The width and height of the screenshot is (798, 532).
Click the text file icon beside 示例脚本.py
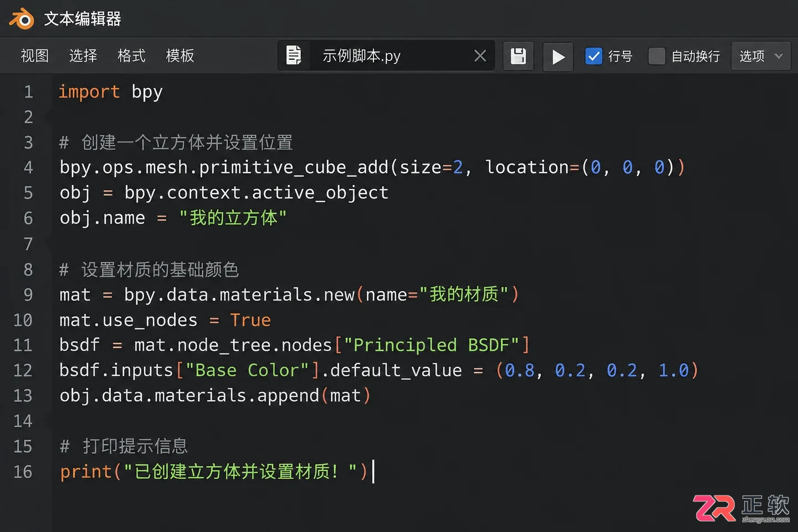294,55
